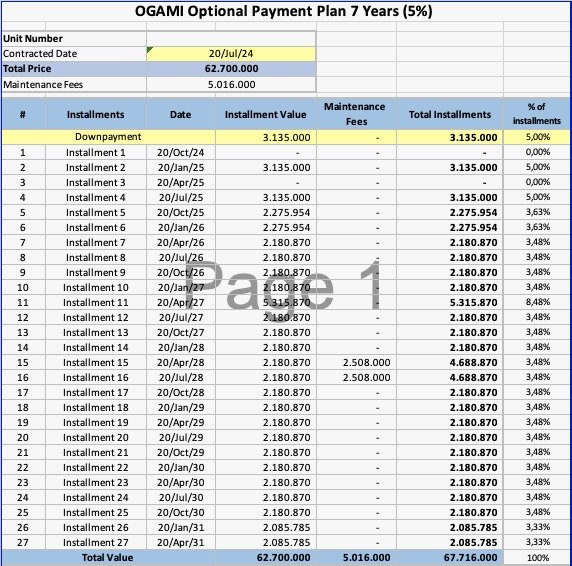Select the date 20/Jul/25
The image size is (572, 566).
(x=181, y=197)
